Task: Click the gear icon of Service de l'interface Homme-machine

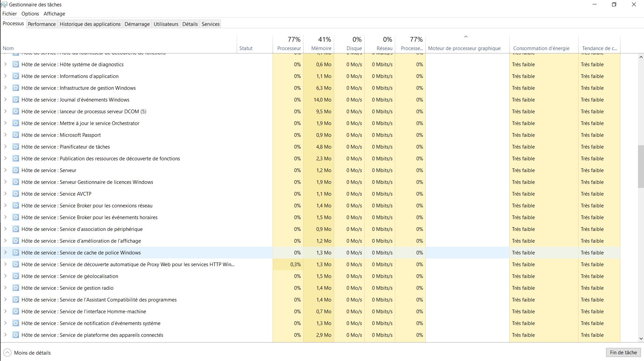Action: point(15,312)
